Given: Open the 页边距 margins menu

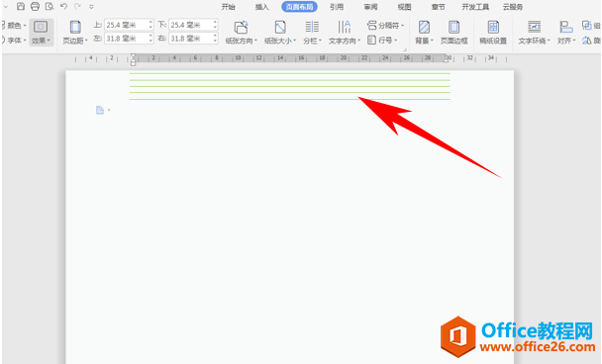Looking at the screenshot, I should coord(75,33).
